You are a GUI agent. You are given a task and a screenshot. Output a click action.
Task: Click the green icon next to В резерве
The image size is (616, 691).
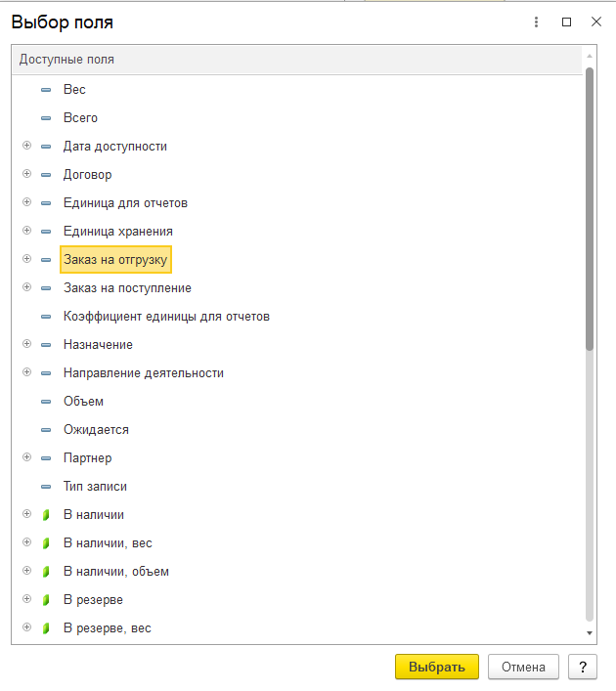pyautogui.click(x=46, y=600)
